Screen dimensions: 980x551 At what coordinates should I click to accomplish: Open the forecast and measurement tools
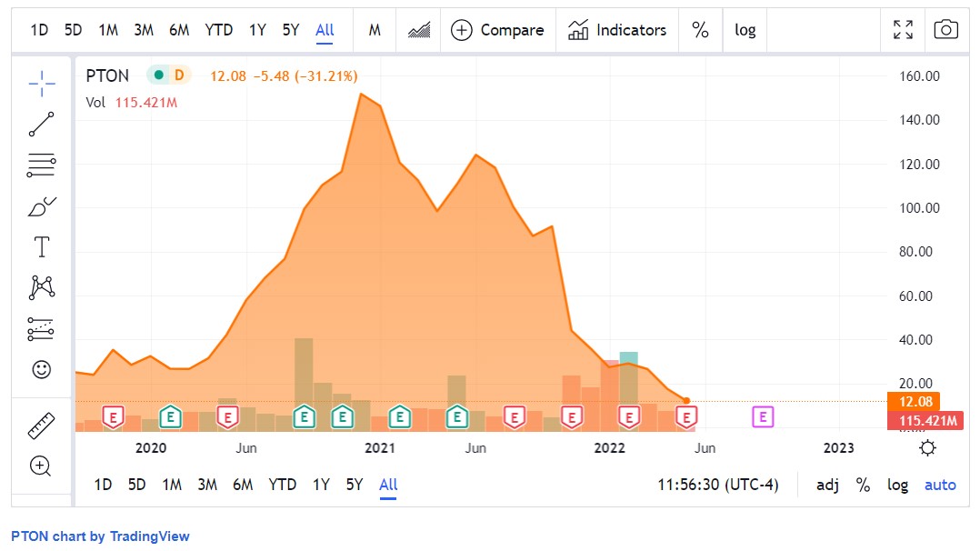click(41, 329)
